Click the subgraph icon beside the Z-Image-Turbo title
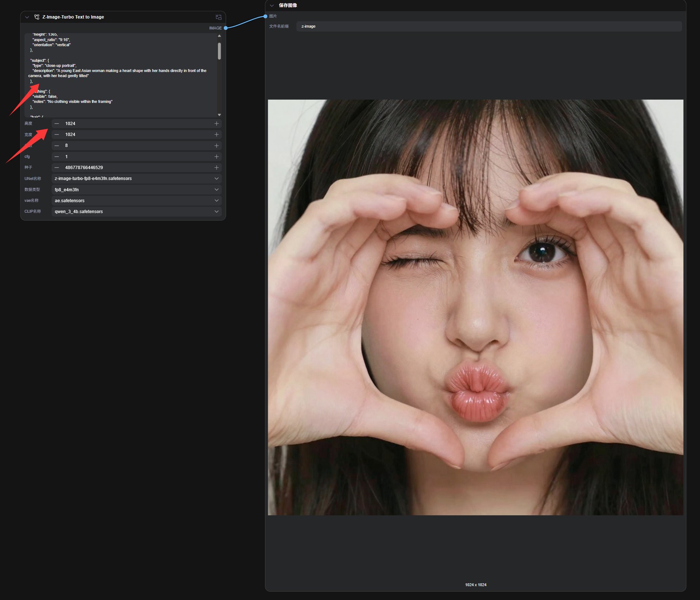700x600 pixels. click(37, 17)
